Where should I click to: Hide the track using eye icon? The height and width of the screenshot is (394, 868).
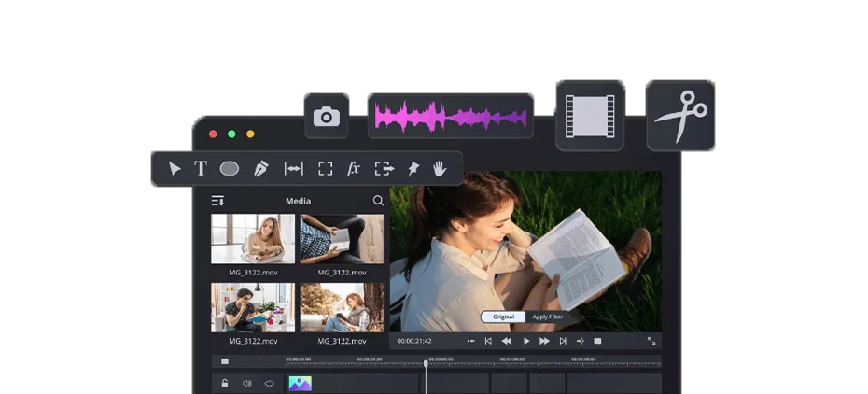269,384
